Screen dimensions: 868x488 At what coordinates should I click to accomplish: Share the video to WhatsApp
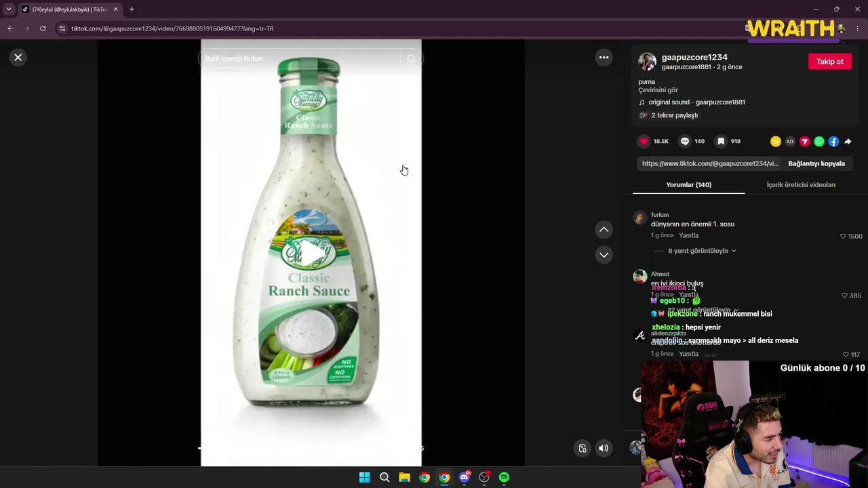[x=819, y=142]
